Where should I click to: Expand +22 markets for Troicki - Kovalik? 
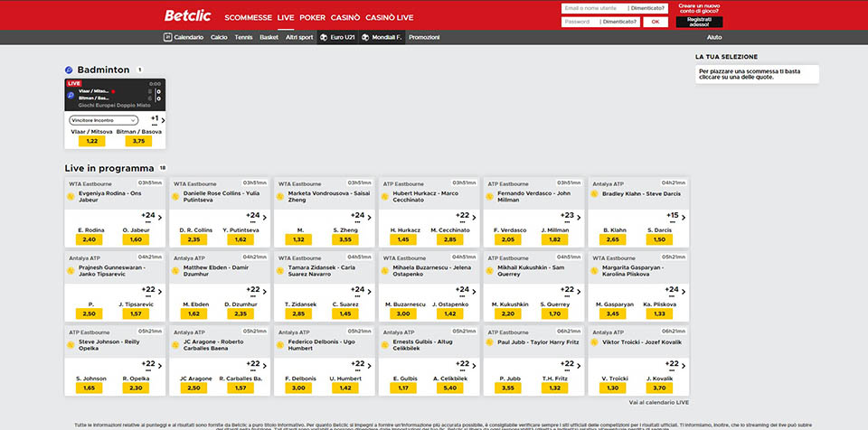coord(674,365)
